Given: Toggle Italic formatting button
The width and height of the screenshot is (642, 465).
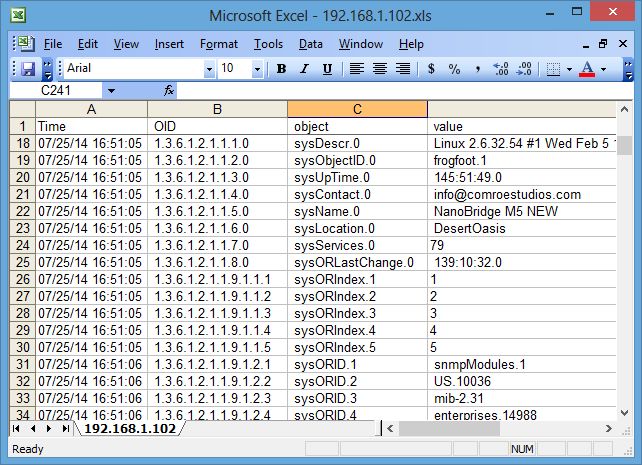Looking at the screenshot, I should click(304, 69).
